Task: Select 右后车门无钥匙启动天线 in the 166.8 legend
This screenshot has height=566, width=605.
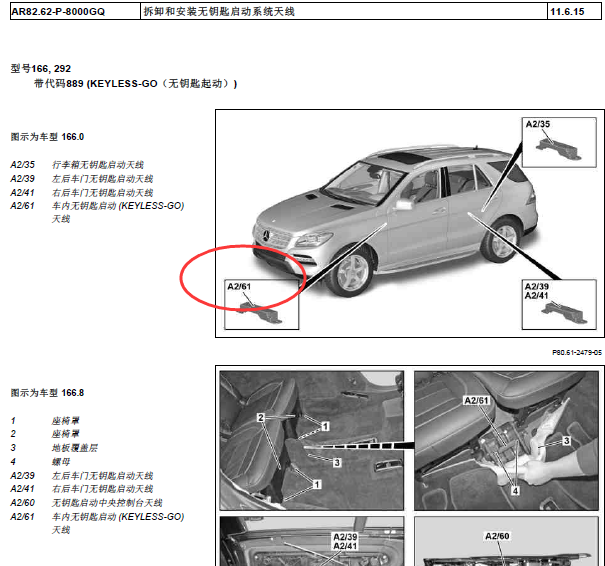Action: coord(103,489)
